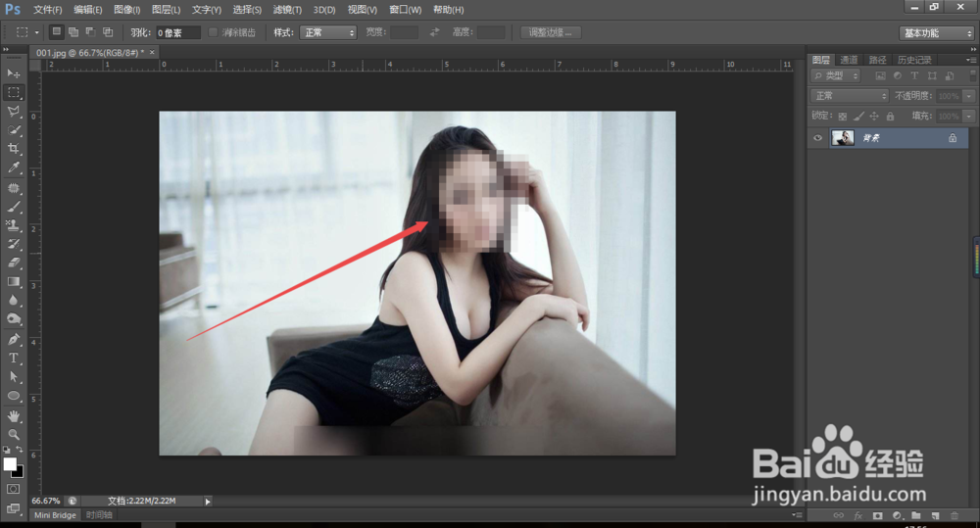Select the Blur tool

[13, 301]
